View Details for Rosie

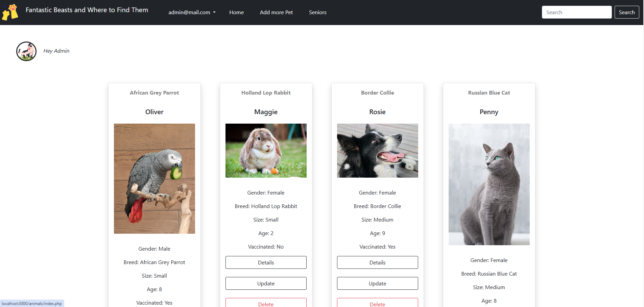378,262
